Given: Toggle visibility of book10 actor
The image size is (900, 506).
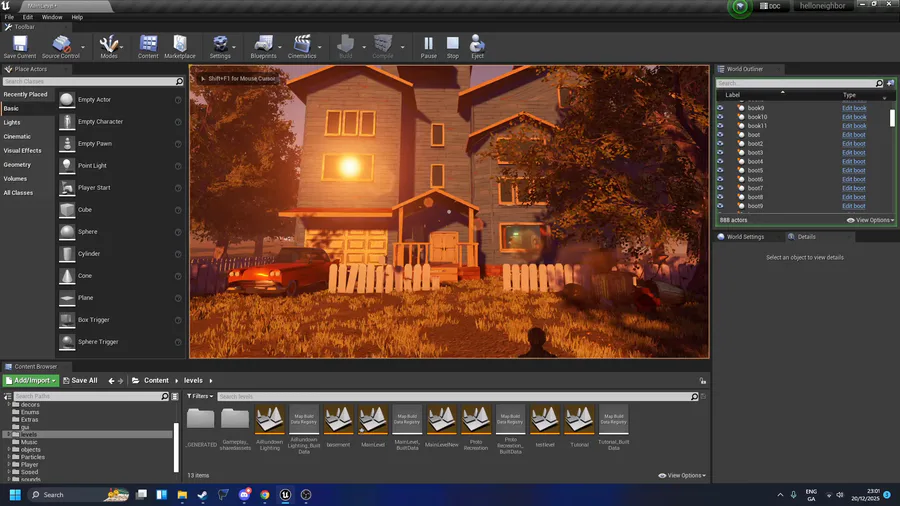Looking at the screenshot, I should click(720, 117).
